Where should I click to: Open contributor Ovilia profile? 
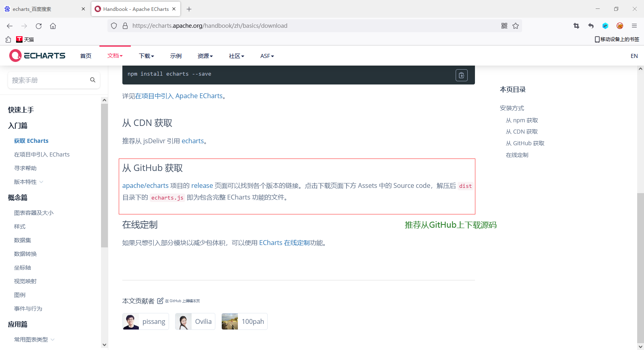[x=195, y=321]
